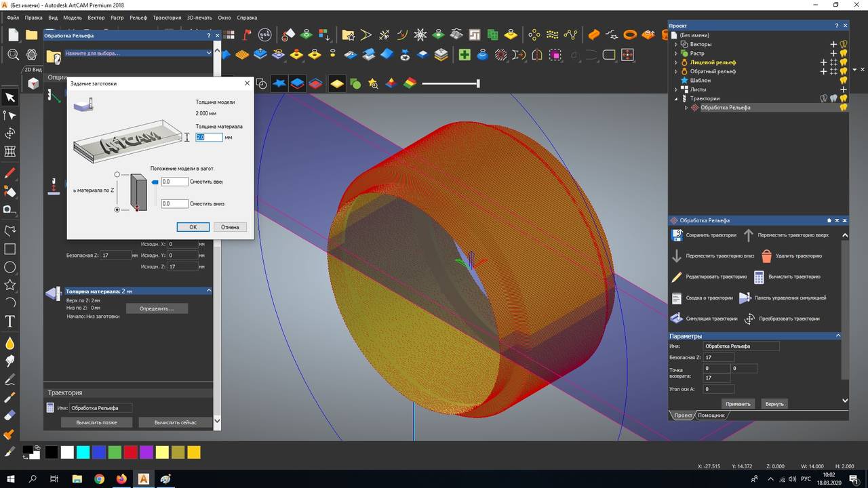
Task: Click the orange torus relief icon
Action: coord(630,34)
